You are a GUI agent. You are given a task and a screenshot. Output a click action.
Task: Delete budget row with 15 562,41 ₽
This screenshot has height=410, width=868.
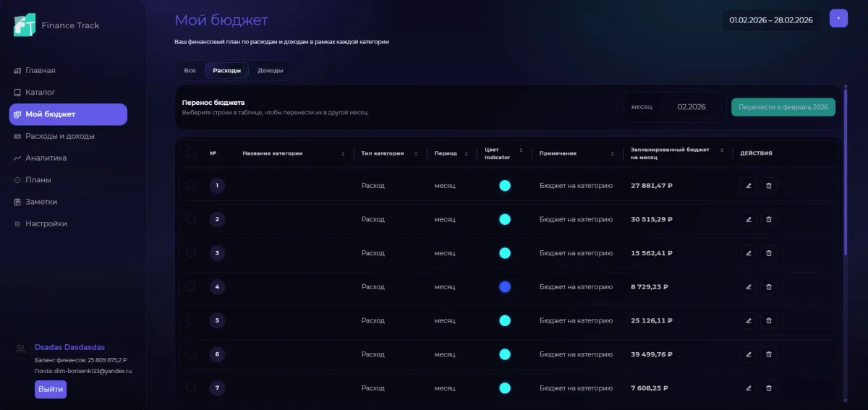point(769,253)
